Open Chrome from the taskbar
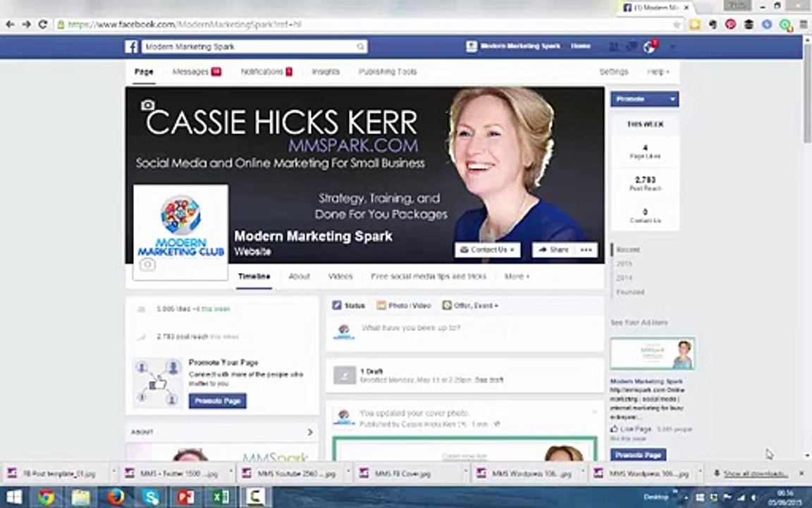 click(46, 497)
